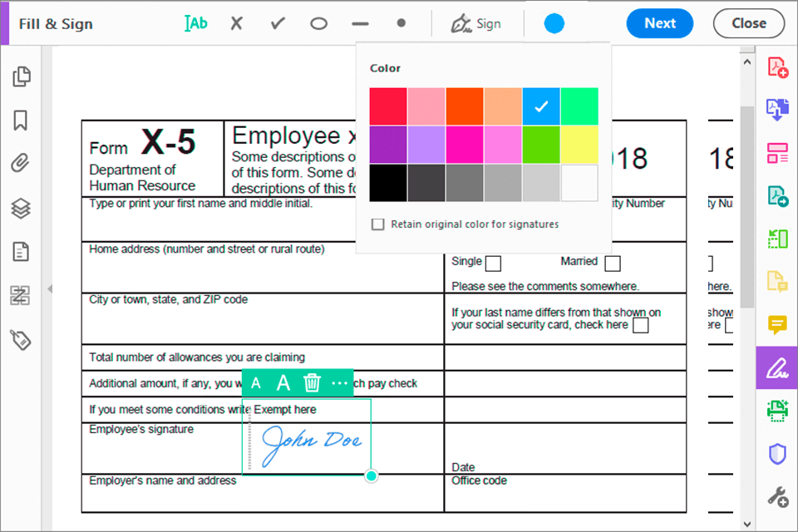Viewport: 798px width, 532px height.
Task: Check the Single checkbox
Action: coord(493,264)
